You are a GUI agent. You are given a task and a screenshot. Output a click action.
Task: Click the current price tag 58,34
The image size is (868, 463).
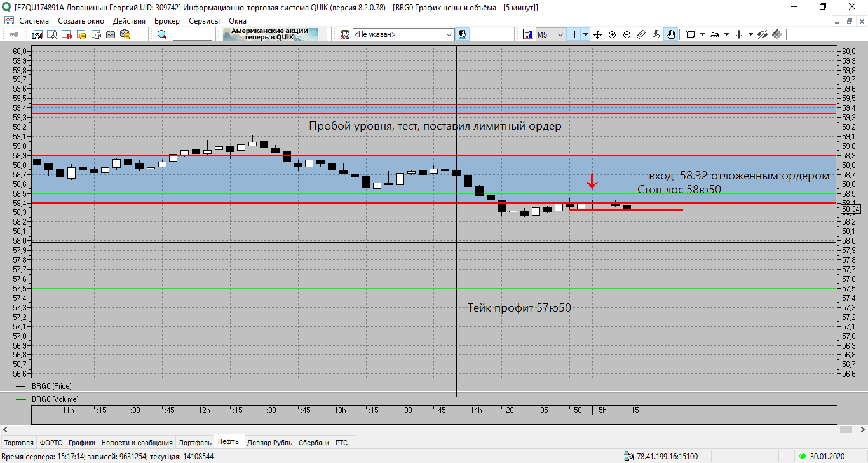click(x=850, y=209)
